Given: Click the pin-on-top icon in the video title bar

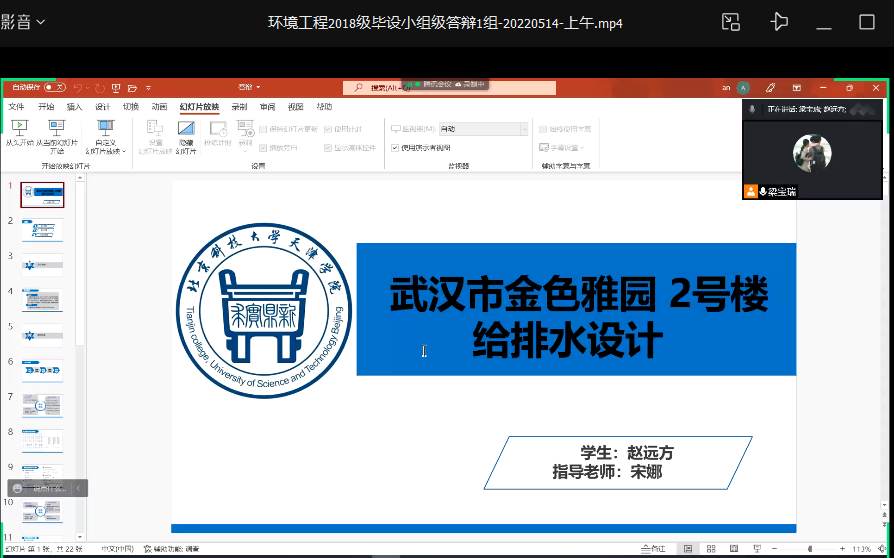Looking at the screenshot, I should coord(780,22).
